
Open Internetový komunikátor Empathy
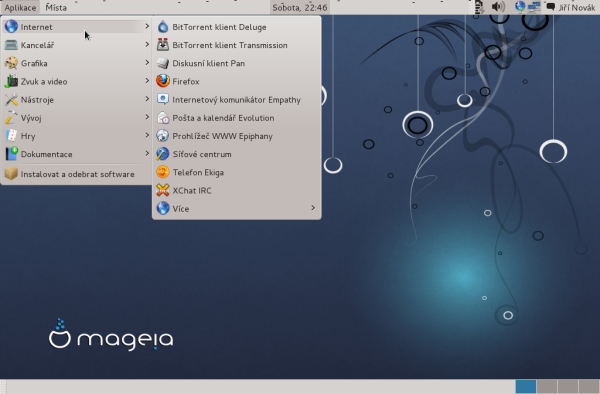[x=236, y=100]
